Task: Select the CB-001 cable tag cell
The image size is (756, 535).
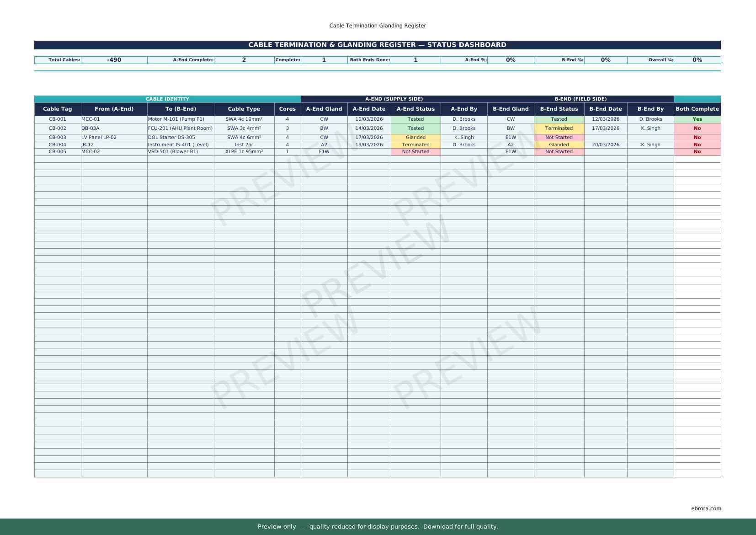Action: click(58, 119)
